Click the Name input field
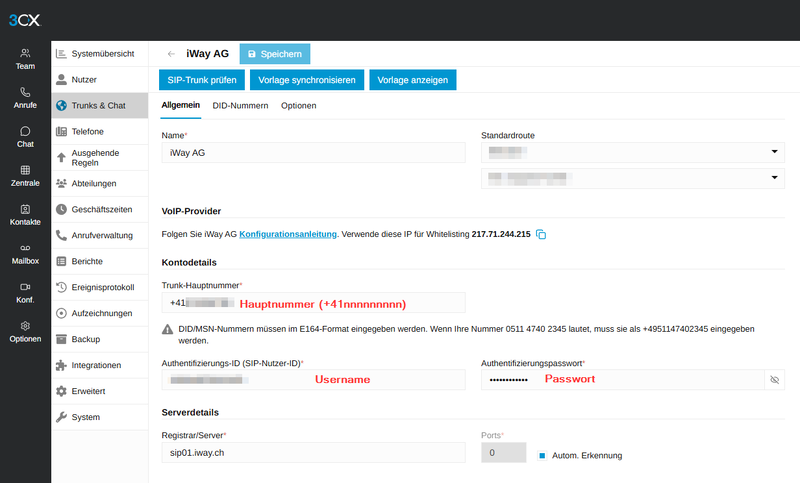Image resolution: width=800 pixels, height=483 pixels. pos(313,152)
